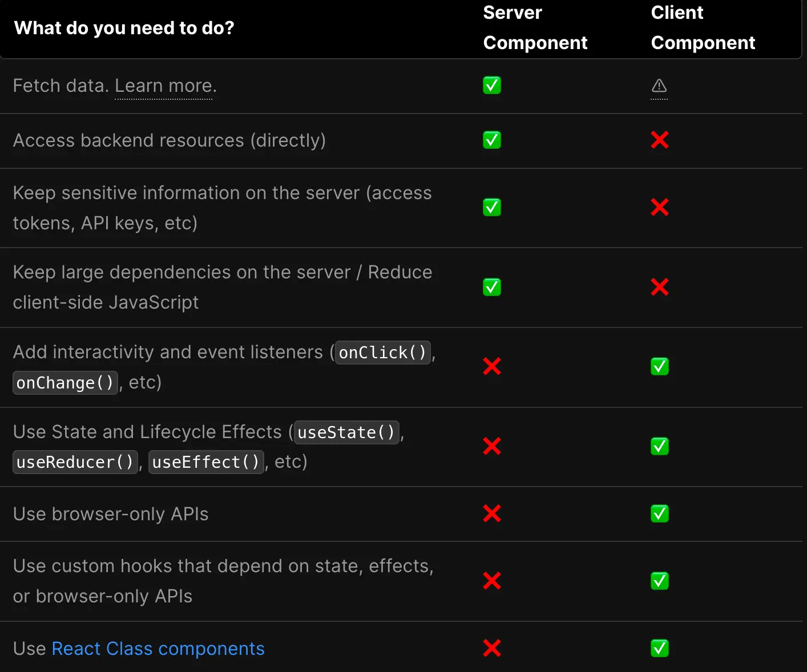Click Client check for Use State and Lifecycle row
This screenshot has height=672, width=807.
(x=660, y=446)
